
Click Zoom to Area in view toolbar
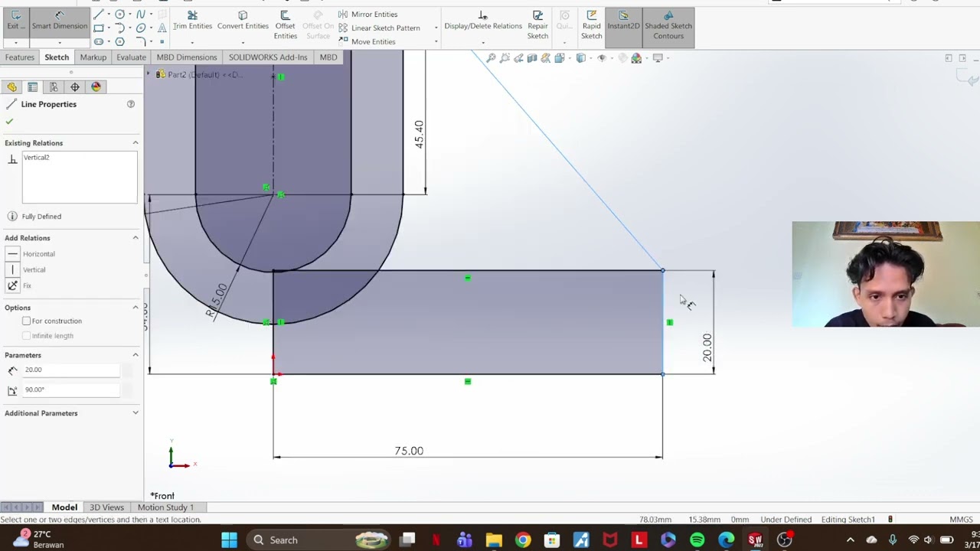(505, 58)
